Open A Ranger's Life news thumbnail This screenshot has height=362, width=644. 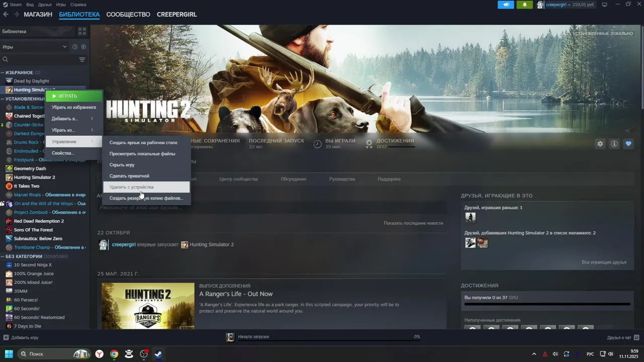point(148,306)
